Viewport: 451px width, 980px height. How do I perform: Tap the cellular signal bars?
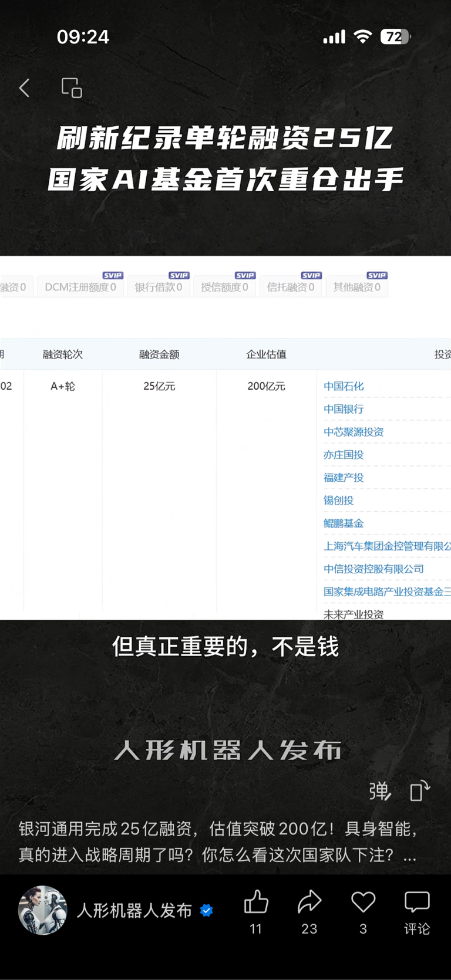tap(334, 38)
